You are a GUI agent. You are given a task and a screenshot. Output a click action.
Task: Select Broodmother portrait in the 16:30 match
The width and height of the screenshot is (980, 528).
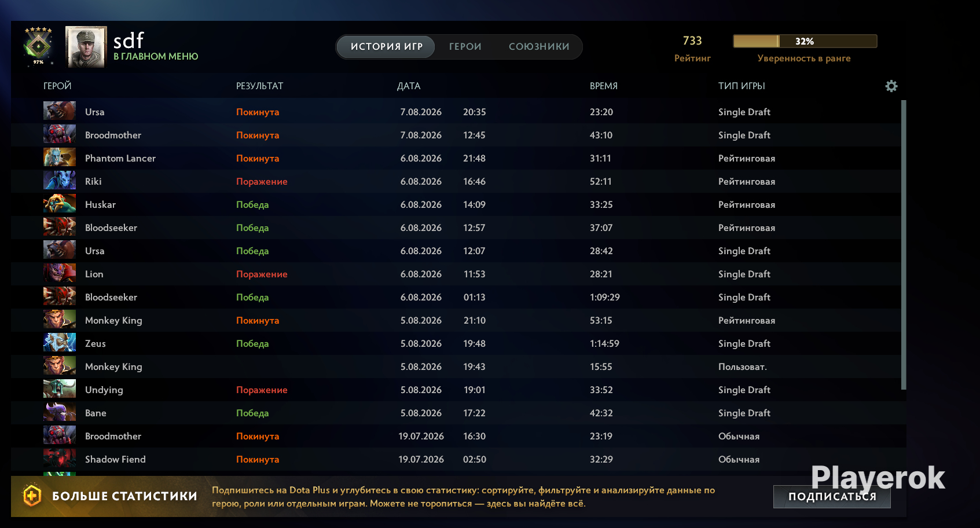(60, 435)
